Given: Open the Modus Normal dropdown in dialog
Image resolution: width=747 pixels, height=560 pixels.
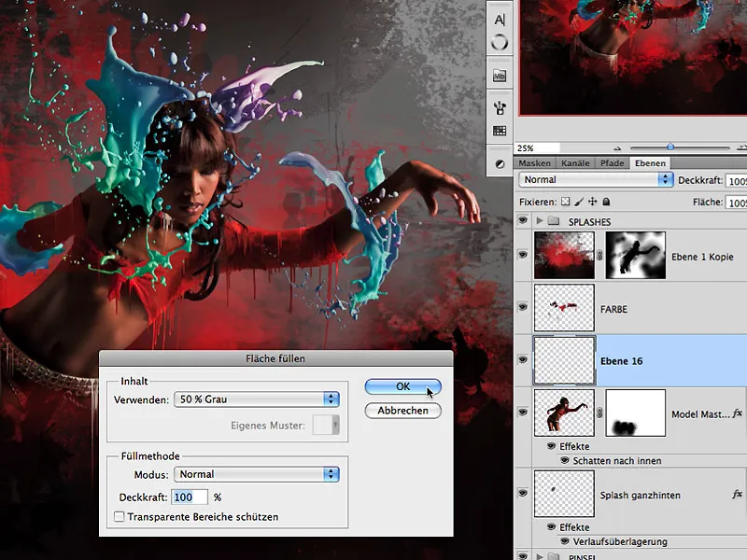Looking at the screenshot, I should (x=256, y=474).
